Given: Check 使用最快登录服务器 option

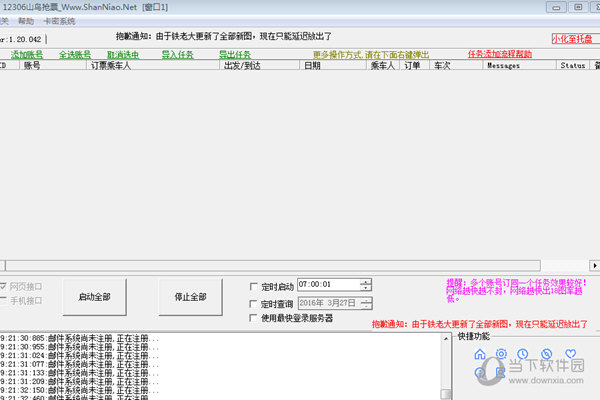Looking at the screenshot, I should pos(253,318).
